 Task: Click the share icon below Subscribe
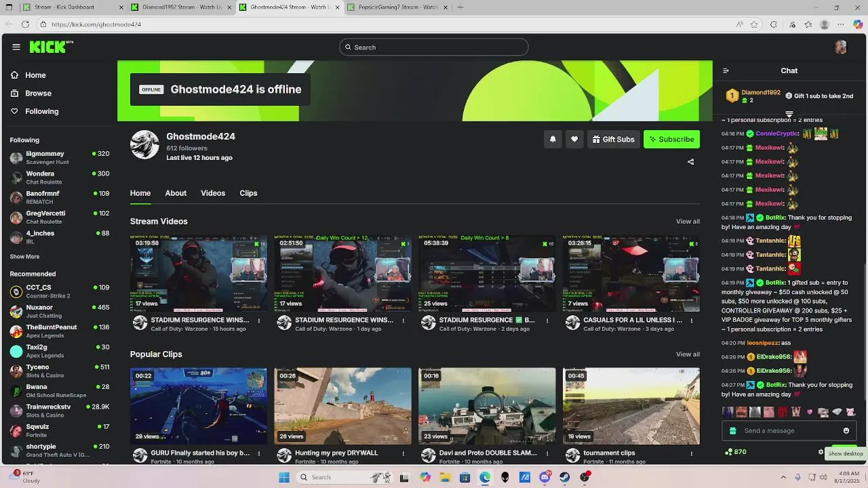[690, 162]
